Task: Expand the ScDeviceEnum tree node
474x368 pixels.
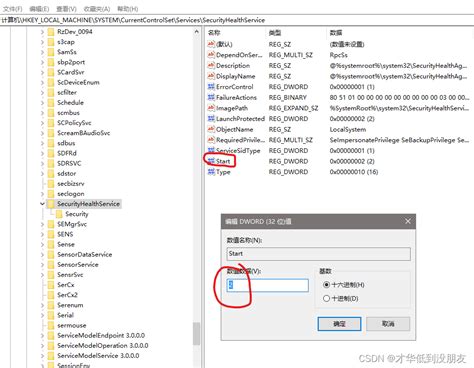Action: coord(42,82)
